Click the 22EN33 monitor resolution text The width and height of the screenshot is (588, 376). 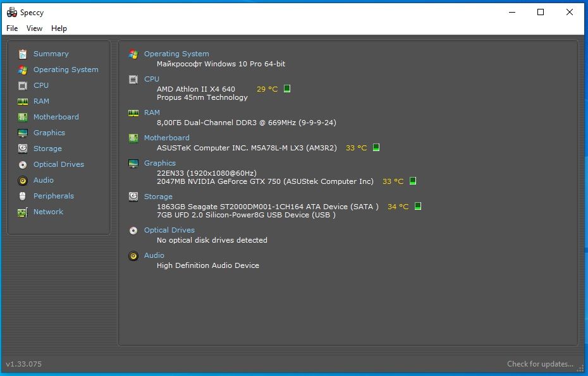(x=207, y=173)
